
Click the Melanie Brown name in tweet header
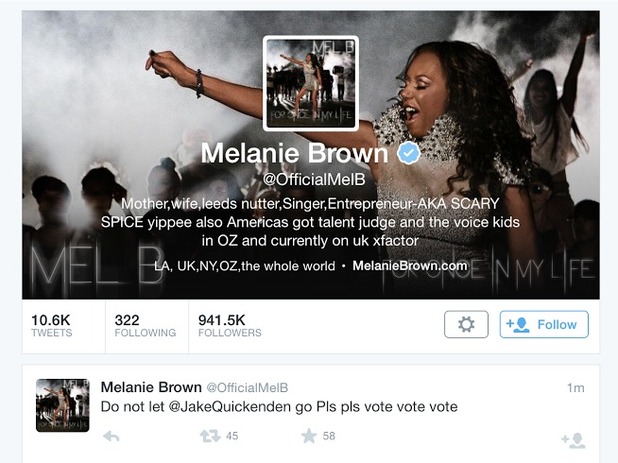click(151, 387)
